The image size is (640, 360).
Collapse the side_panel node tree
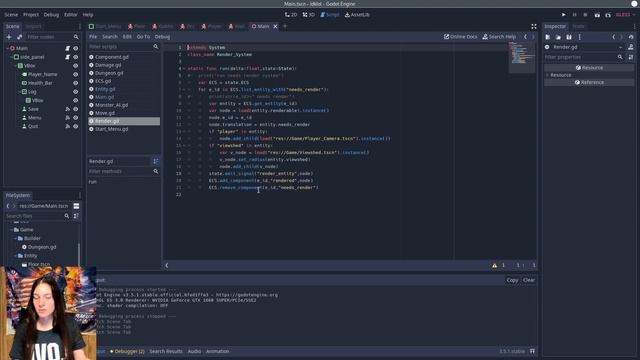click(11, 57)
